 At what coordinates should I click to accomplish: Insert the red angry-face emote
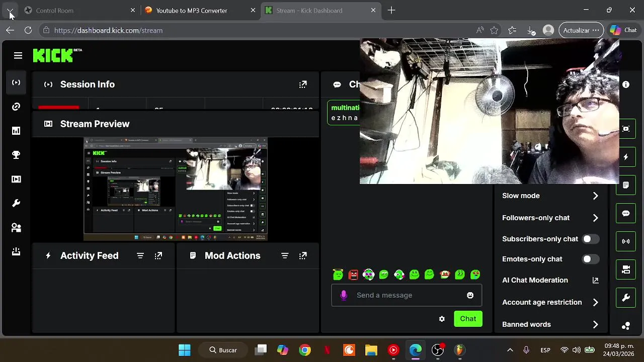[x=353, y=275]
